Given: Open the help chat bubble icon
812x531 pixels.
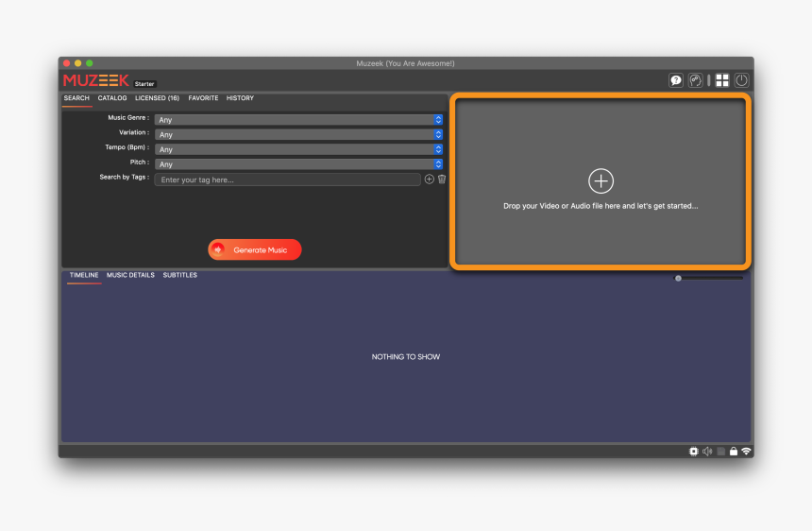Looking at the screenshot, I should point(676,81).
